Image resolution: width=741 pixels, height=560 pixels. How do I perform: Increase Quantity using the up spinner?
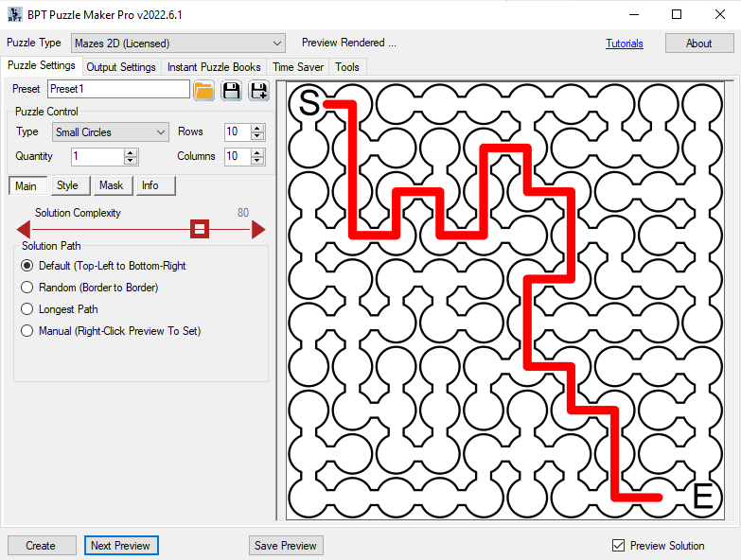[131, 152]
